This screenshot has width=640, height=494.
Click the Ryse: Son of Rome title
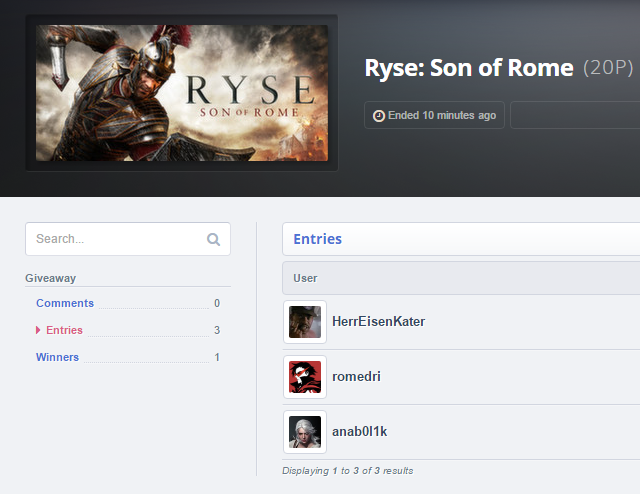(x=469, y=68)
